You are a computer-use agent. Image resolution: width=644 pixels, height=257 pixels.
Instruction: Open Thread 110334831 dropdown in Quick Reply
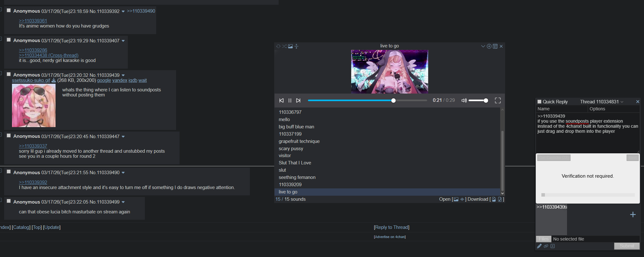pyautogui.click(x=602, y=102)
